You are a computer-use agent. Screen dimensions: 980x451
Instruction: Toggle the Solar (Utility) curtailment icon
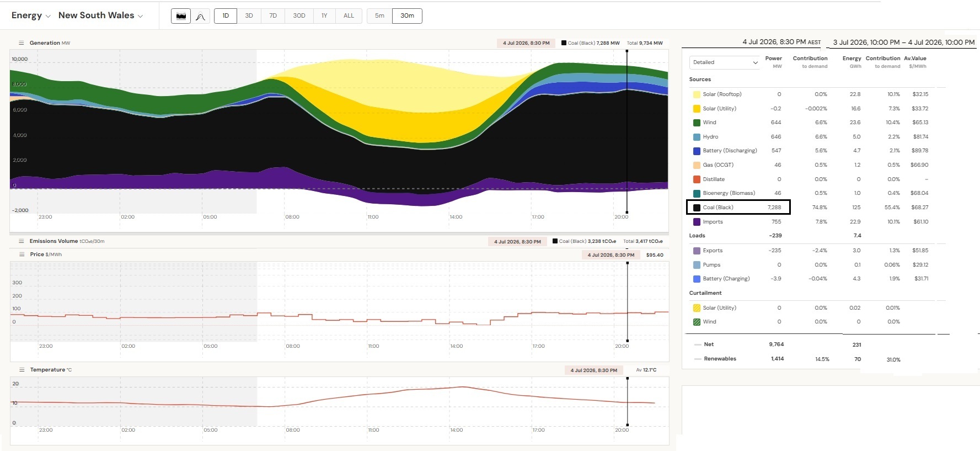pos(697,308)
